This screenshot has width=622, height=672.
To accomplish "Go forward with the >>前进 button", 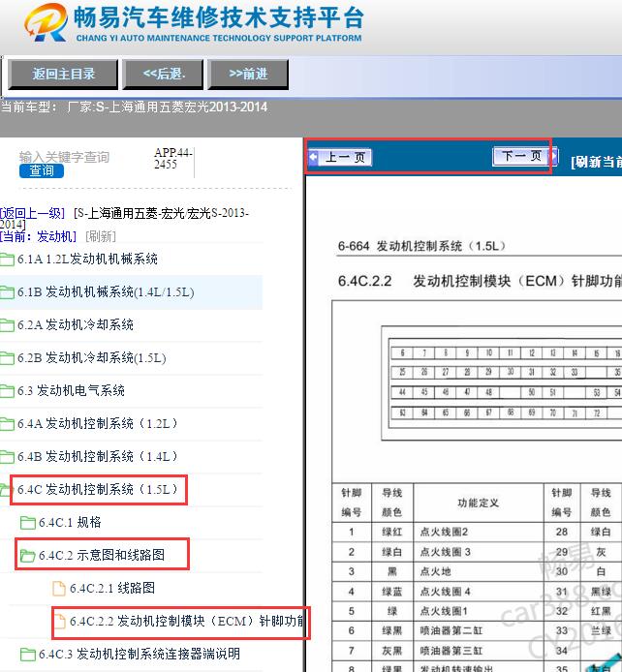I will coord(248,75).
